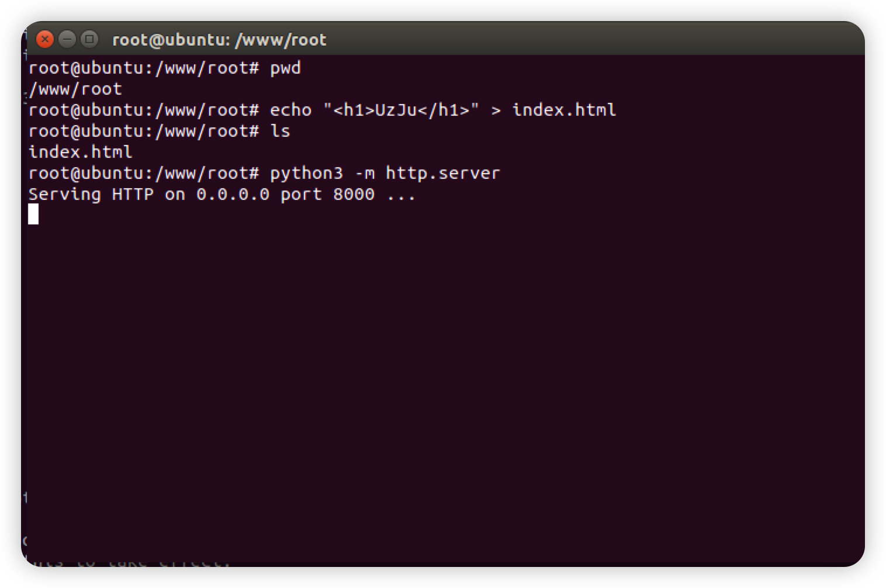This screenshot has height=588, width=886.
Task: Click the "<h1>UzJu</h1>" string
Action: pos(401,110)
